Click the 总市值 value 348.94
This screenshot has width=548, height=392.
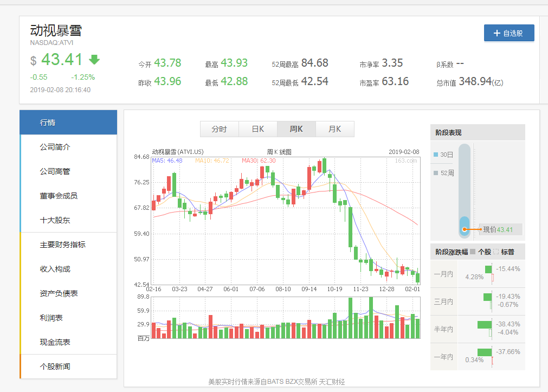pos(475,81)
